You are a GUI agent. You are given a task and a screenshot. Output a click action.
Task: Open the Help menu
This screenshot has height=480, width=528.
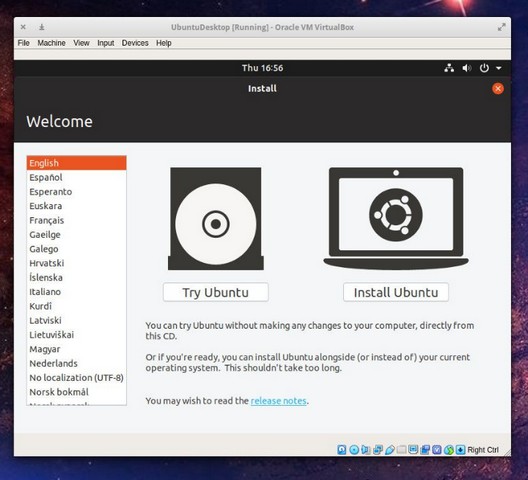click(x=164, y=43)
